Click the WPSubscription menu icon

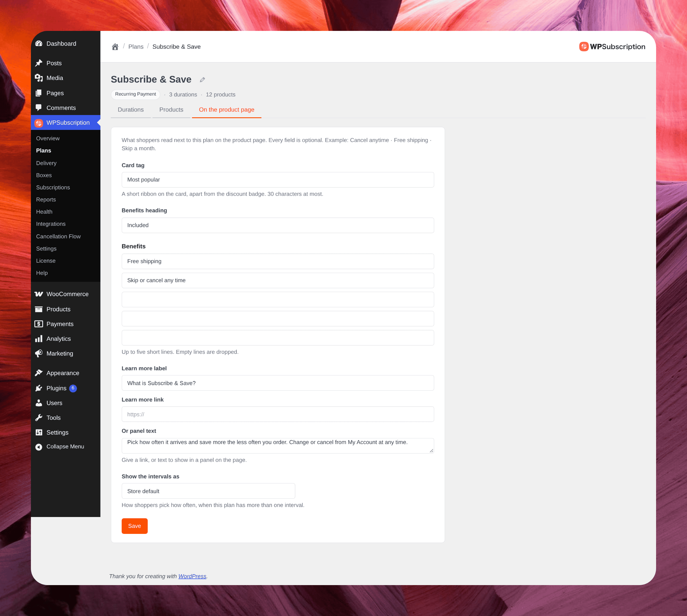pos(39,123)
